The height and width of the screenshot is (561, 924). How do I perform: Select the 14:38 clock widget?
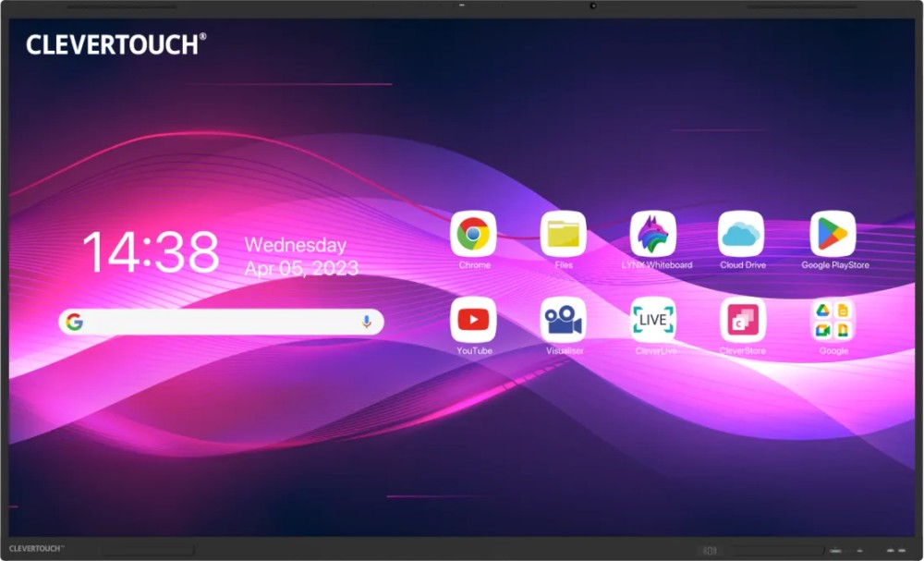coord(151,251)
